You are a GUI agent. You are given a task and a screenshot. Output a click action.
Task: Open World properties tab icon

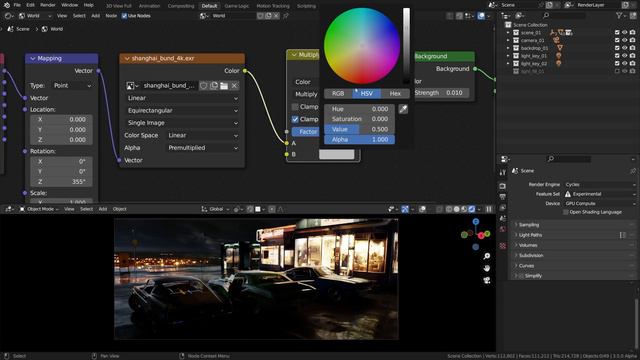click(x=502, y=229)
